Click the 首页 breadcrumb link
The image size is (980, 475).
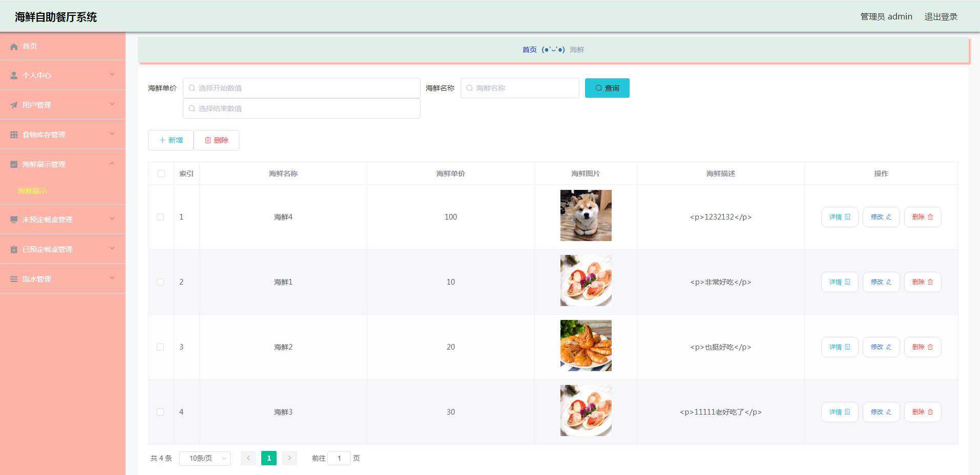[x=530, y=50]
